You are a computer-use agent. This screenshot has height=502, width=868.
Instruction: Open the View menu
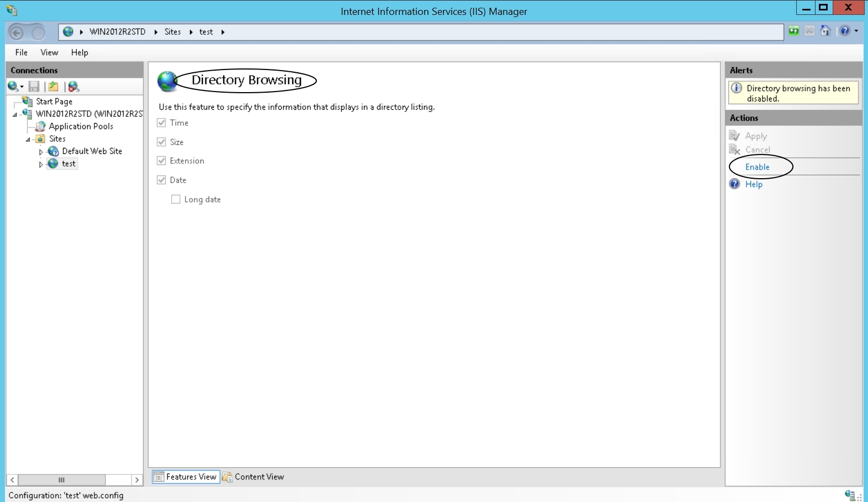tap(49, 52)
